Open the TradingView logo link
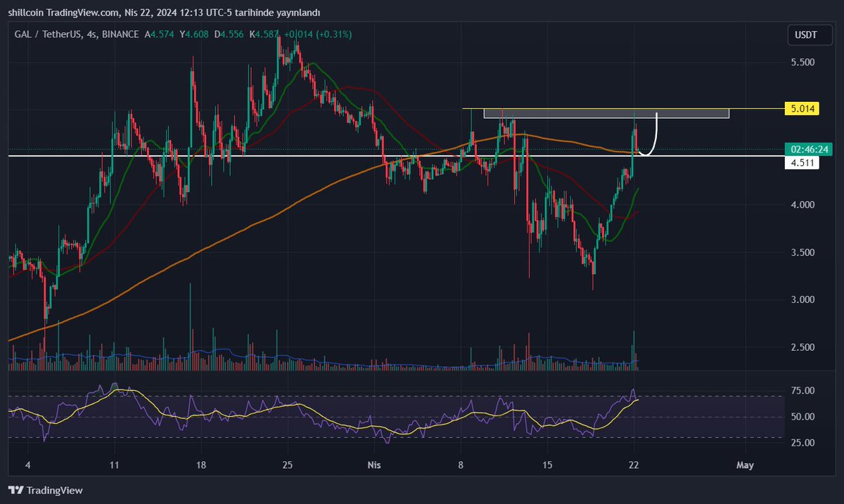This screenshot has height=504, width=844. (x=46, y=490)
